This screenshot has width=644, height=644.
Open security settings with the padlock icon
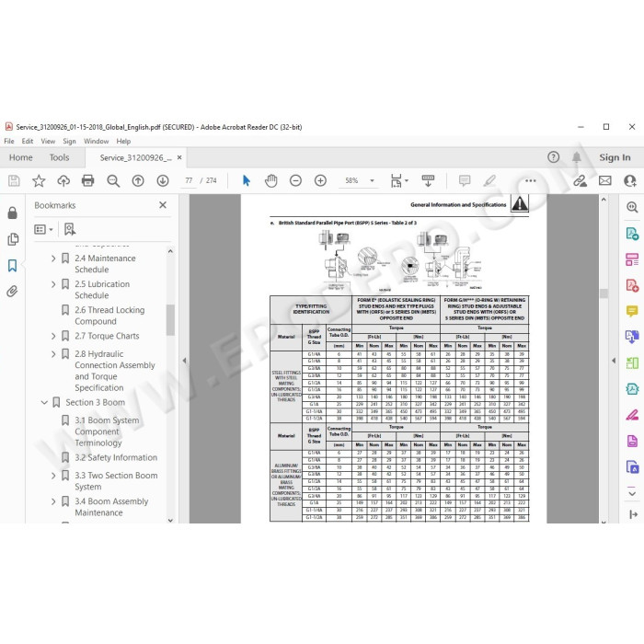(12, 213)
